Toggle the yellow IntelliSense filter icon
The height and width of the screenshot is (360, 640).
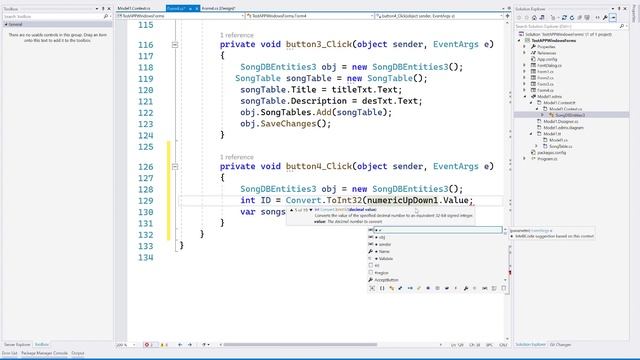click(391, 288)
